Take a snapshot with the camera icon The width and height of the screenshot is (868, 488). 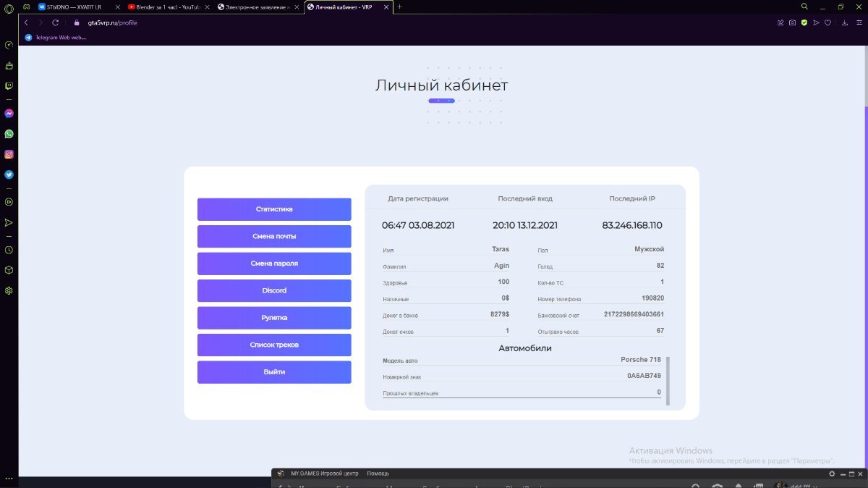point(792,22)
